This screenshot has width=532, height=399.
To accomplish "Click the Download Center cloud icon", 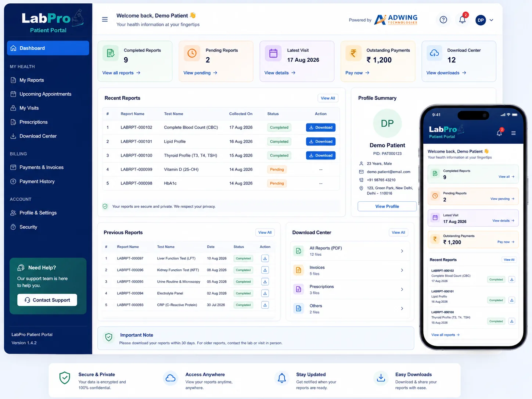I will pyautogui.click(x=434, y=53).
